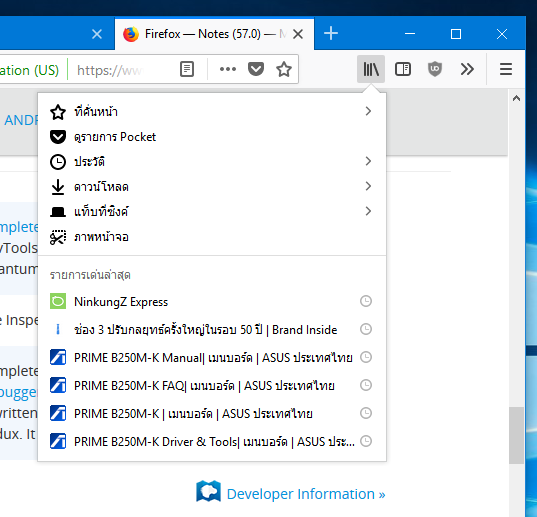Click ASUS favicon on Driver & Tools row
The height and width of the screenshot is (517, 537).
(x=58, y=441)
